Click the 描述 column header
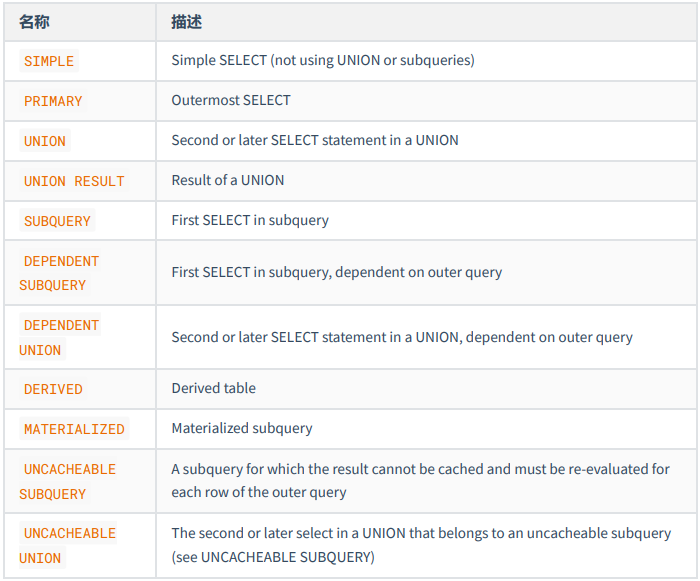Image resolution: width=700 pixels, height=581 pixels. (186, 21)
